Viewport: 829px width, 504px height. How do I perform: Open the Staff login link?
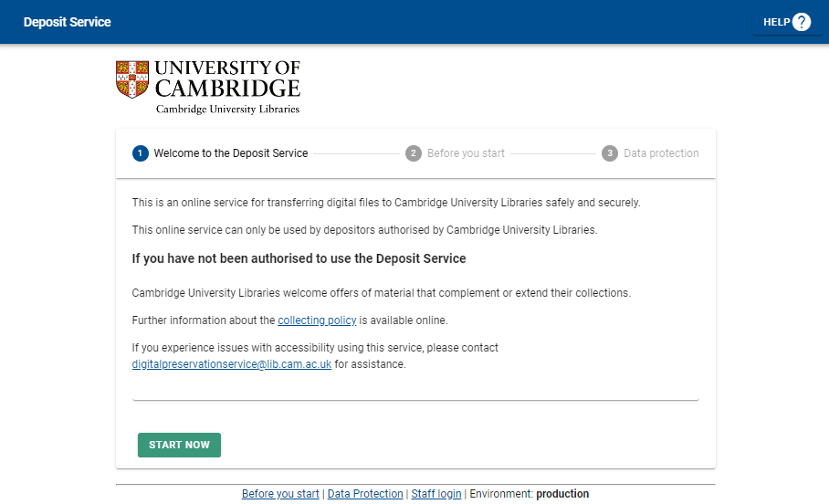(436, 494)
